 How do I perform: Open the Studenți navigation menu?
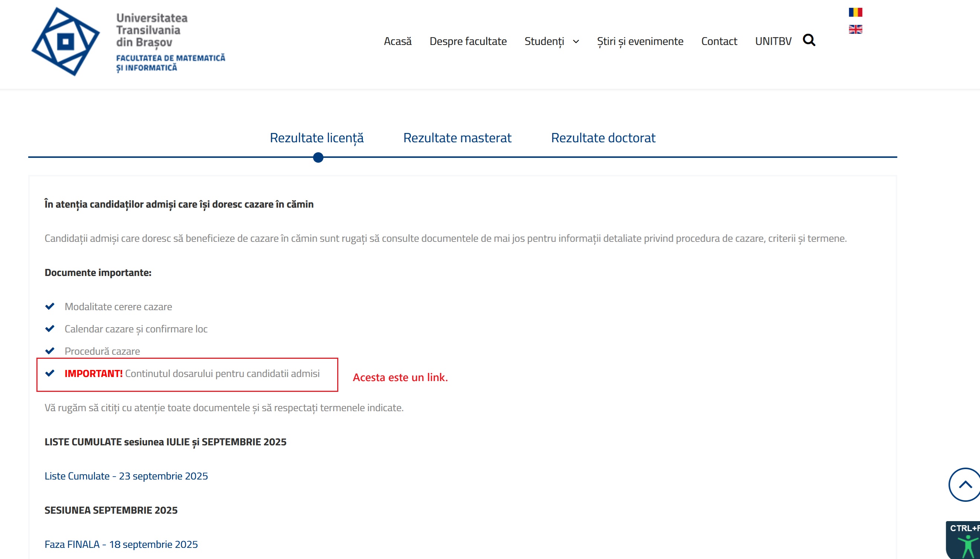point(544,42)
